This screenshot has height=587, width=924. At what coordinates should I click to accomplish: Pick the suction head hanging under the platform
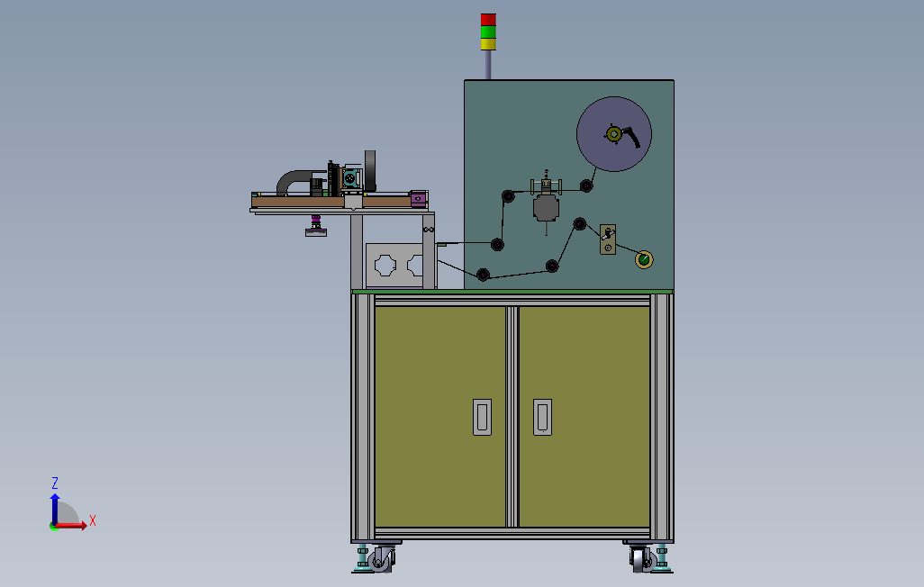316,227
